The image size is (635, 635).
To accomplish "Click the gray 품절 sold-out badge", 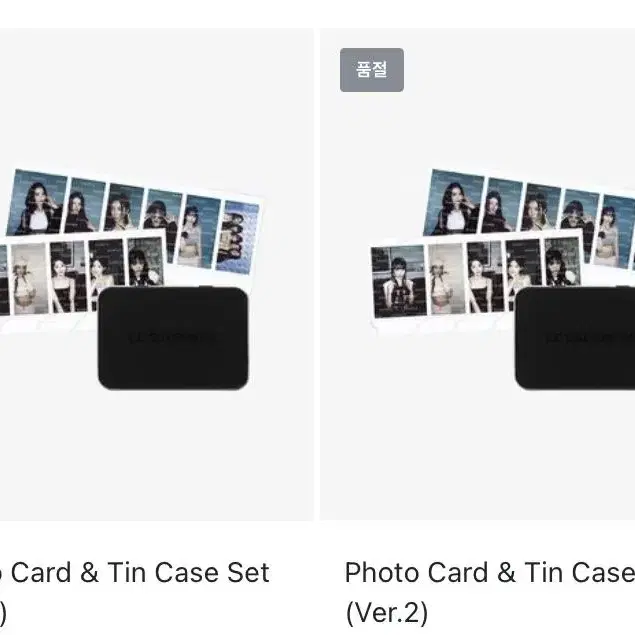I will (x=371, y=70).
